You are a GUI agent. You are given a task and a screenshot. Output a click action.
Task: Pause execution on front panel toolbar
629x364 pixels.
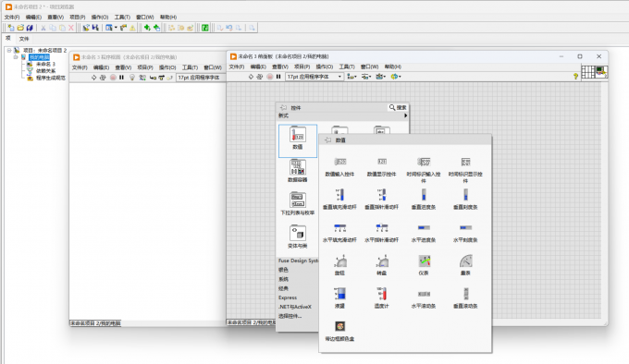tap(278, 77)
